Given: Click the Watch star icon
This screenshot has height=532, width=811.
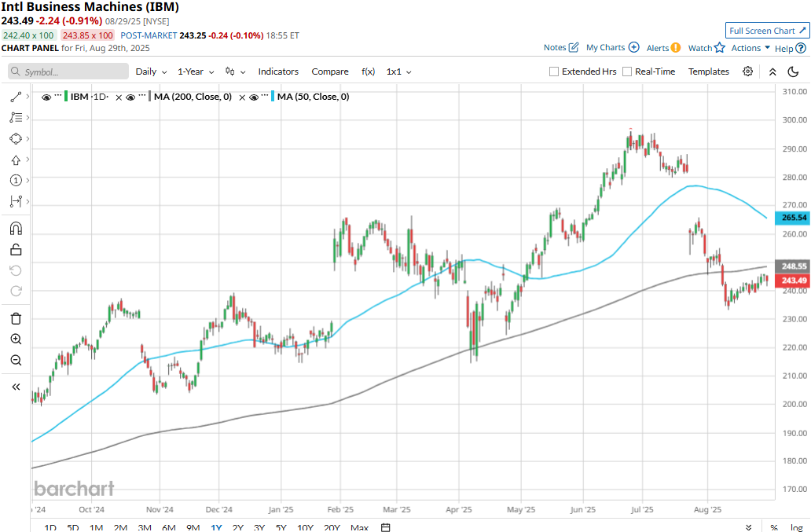Looking at the screenshot, I should pos(720,48).
